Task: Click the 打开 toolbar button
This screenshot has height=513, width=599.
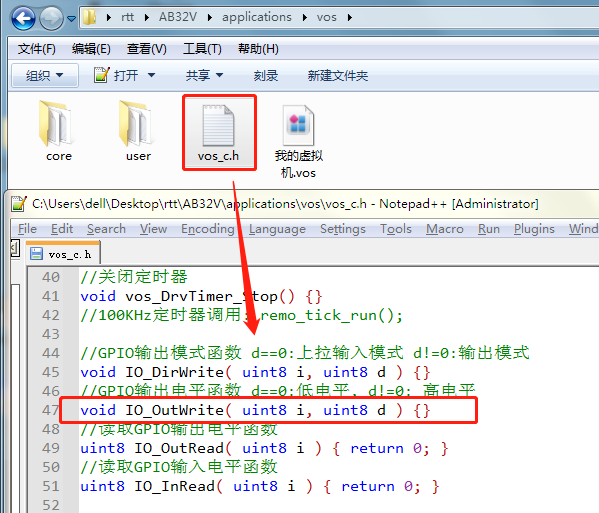Action: [117, 75]
